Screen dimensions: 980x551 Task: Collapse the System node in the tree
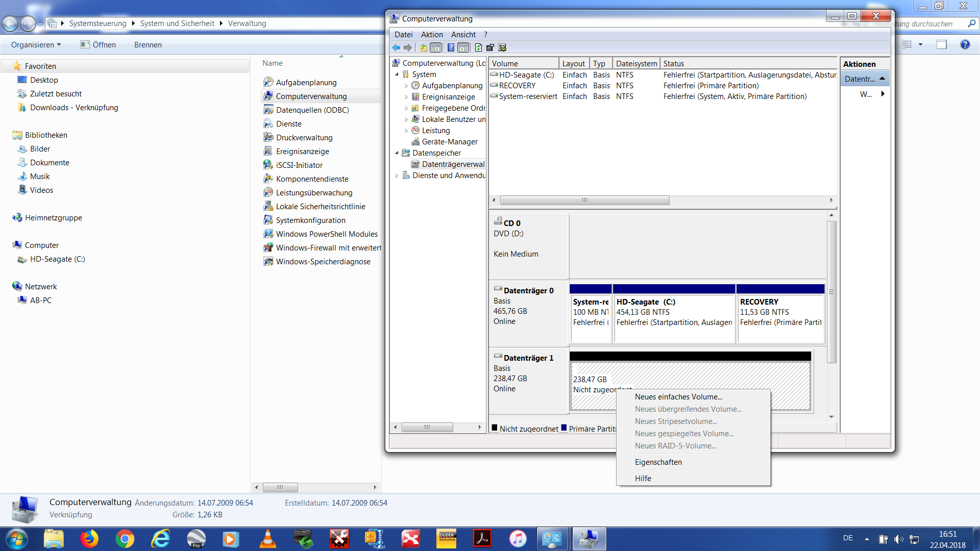[x=397, y=74]
